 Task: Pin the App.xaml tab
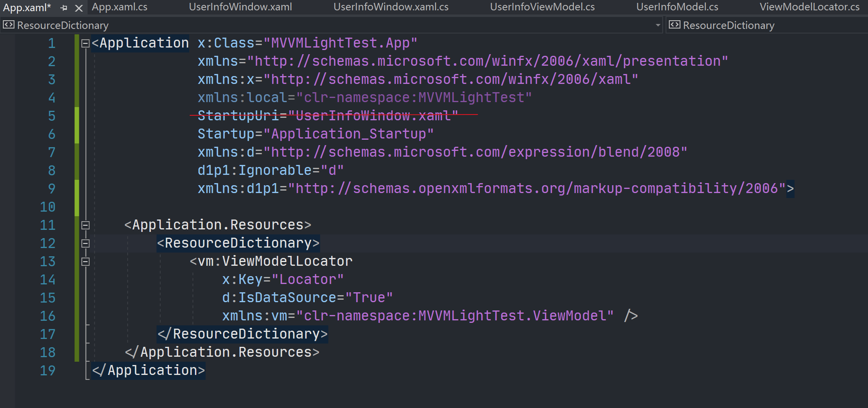[64, 7]
